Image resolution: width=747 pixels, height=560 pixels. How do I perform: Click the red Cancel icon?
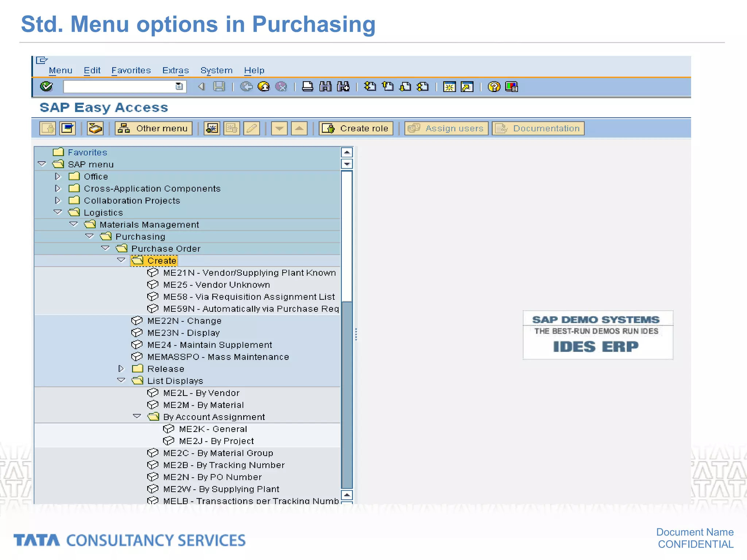[281, 86]
